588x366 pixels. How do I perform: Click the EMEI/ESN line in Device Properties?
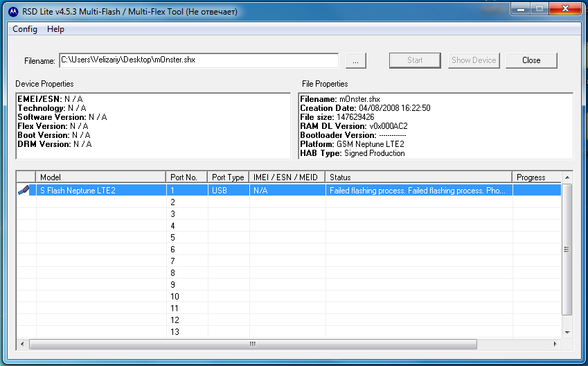(x=51, y=99)
